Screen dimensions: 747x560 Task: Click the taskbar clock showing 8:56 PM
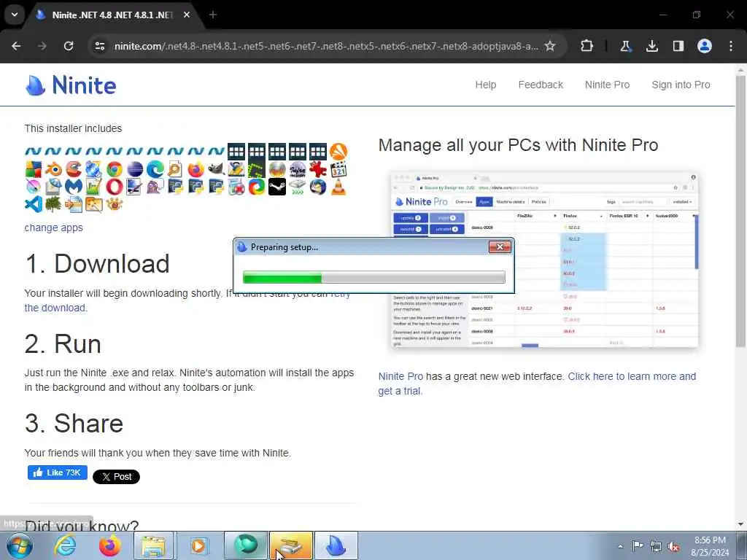pyautogui.click(x=710, y=546)
